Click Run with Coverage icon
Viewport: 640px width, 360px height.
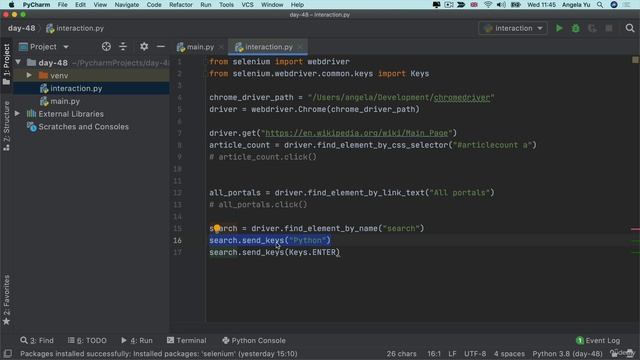[592, 28]
